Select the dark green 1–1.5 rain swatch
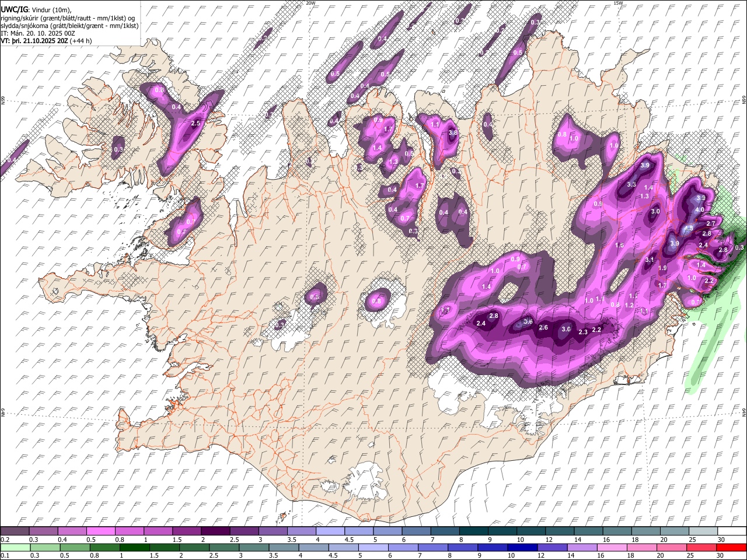 (x=135, y=547)
